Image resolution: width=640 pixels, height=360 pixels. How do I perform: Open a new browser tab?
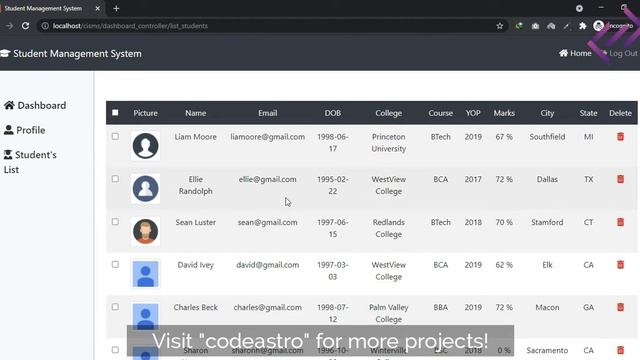[116, 8]
